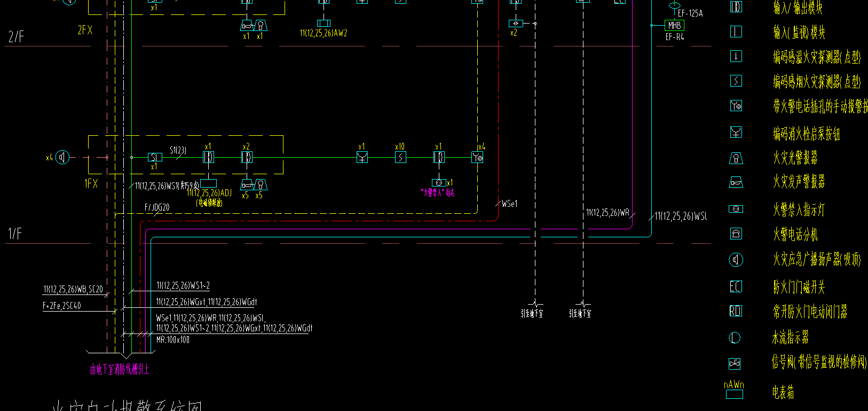Select the RD fire door closer symbol

[x=736, y=311]
